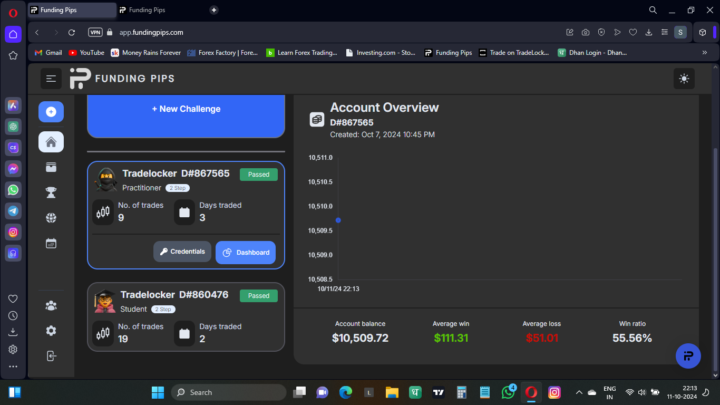
Task: Open the Investing.com bookmark
Action: click(381, 53)
